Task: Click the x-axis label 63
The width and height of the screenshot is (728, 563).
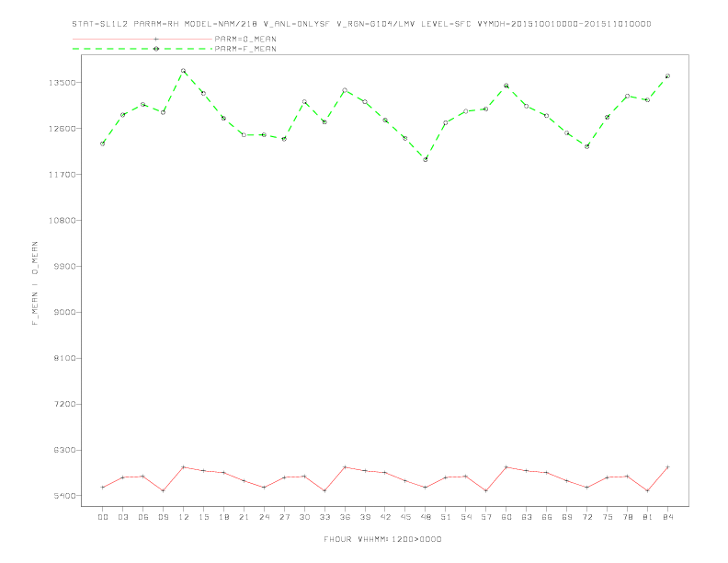Action: (527, 517)
